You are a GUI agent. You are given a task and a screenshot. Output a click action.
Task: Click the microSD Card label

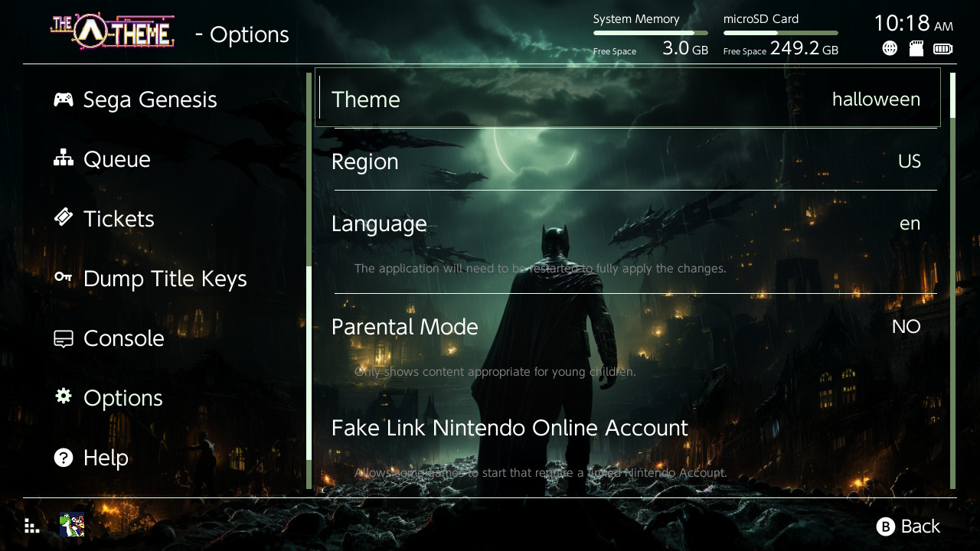(761, 19)
